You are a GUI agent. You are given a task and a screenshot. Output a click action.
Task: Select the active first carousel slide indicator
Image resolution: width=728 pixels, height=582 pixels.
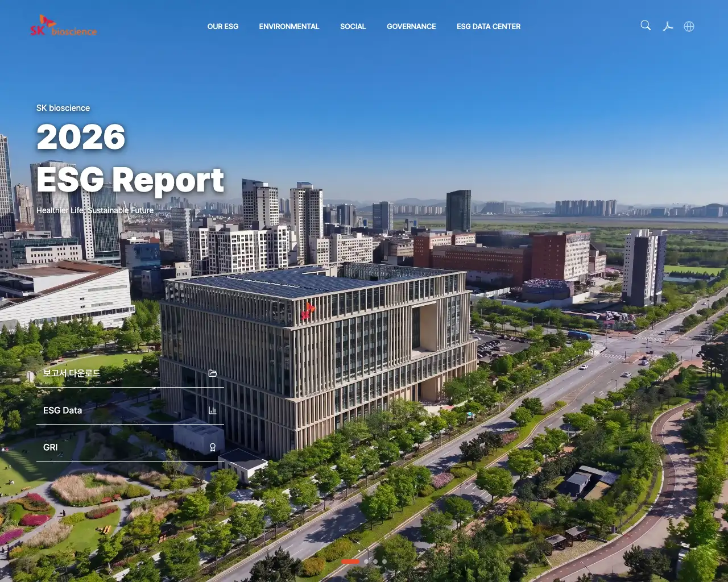pos(350,562)
